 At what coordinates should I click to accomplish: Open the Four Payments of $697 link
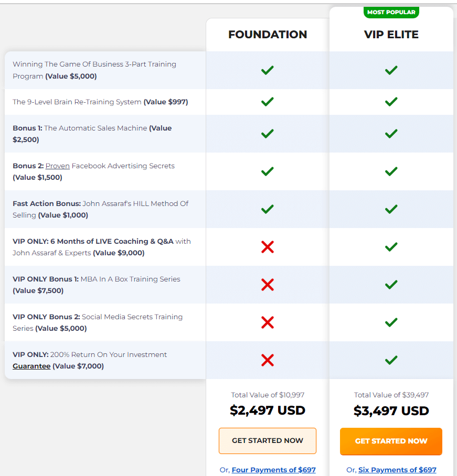273,470
